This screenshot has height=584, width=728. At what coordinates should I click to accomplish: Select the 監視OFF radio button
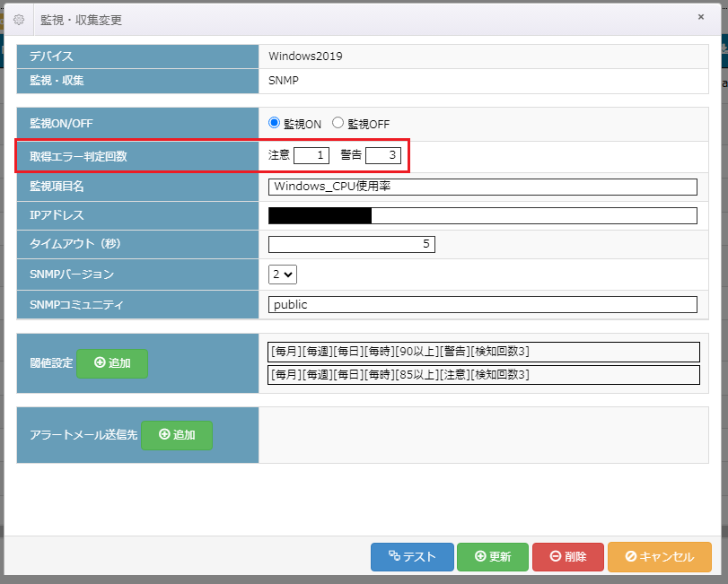pos(338,123)
